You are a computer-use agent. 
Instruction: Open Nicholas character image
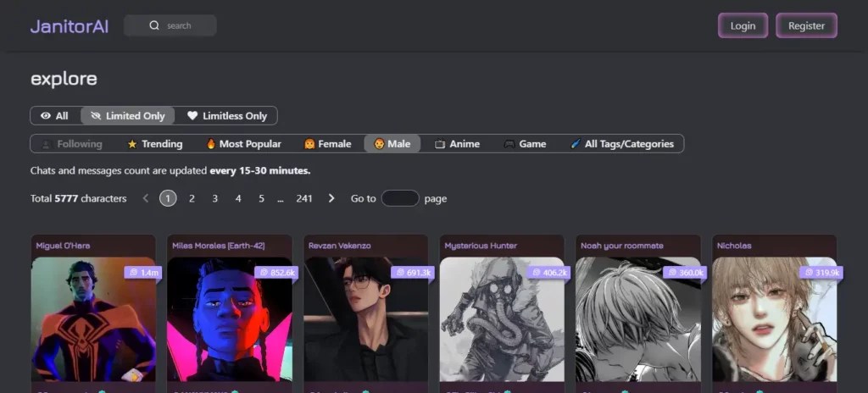coord(775,319)
